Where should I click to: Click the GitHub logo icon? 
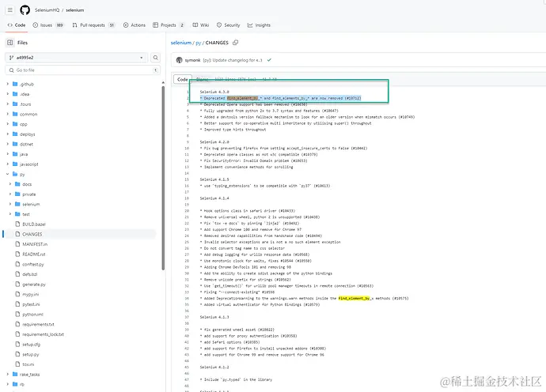click(x=25, y=10)
